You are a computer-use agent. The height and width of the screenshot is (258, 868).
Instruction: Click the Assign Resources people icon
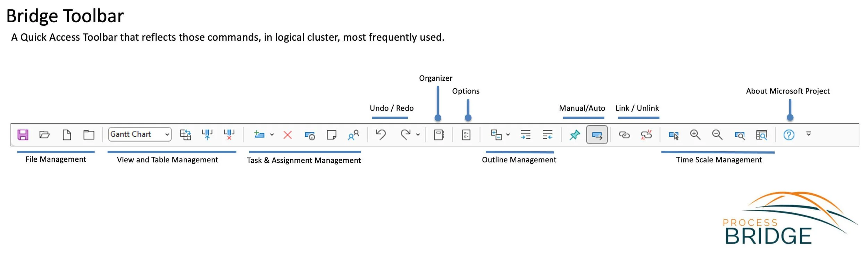point(353,135)
